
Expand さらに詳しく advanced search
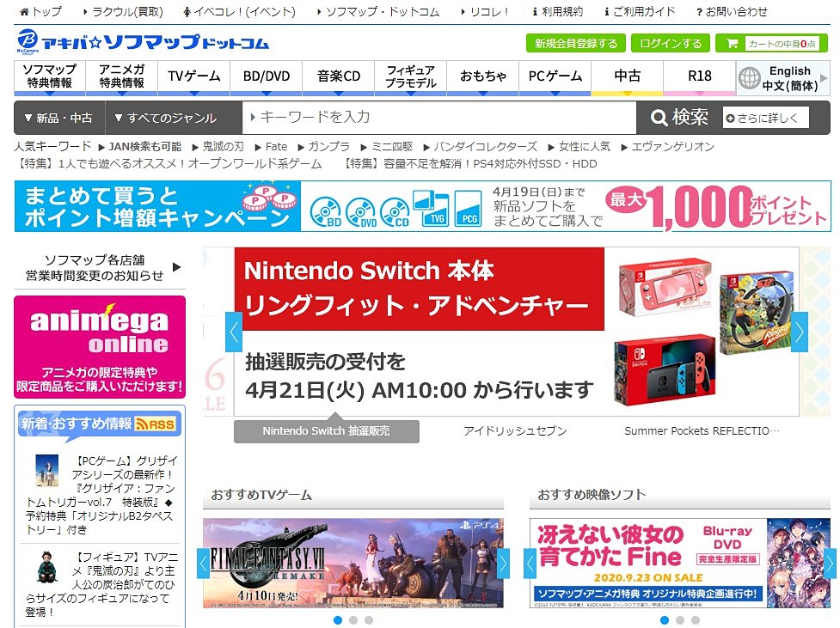[x=766, y=118]
